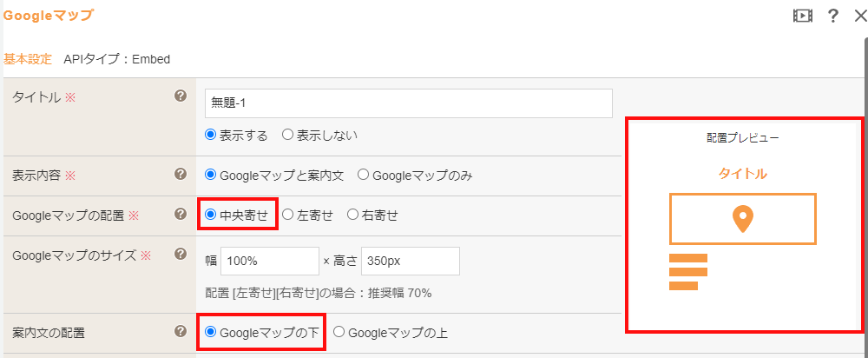Click help icon next to 案内文の配置
This screenshot has width=868, height=358.
point(180,331)
